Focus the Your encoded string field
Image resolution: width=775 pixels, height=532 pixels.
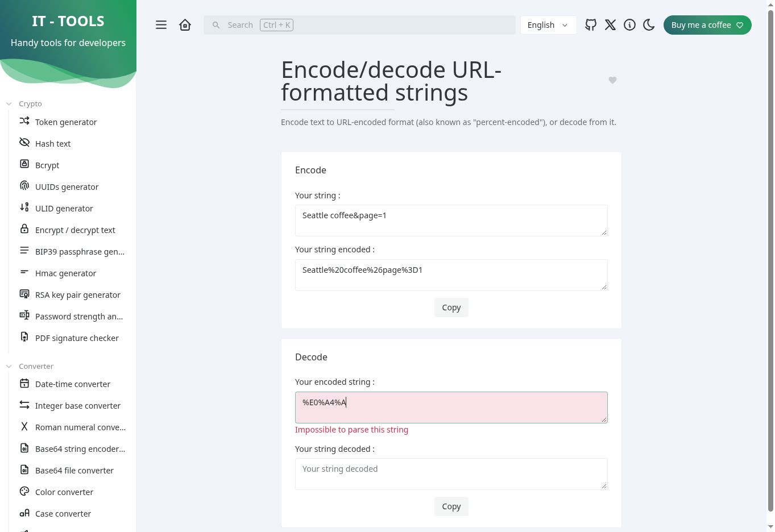click(x=451, y=408)
